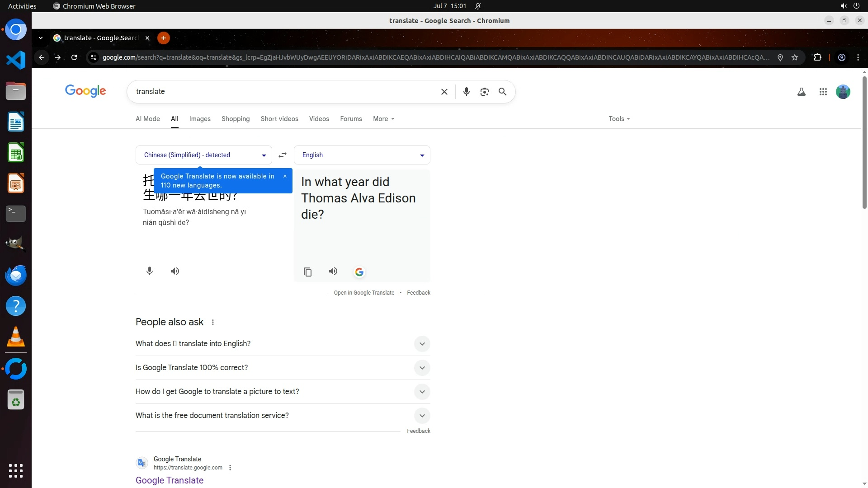Copy the English translation text
The width and height of the screenshot is (868, 488).
[307, 272]
